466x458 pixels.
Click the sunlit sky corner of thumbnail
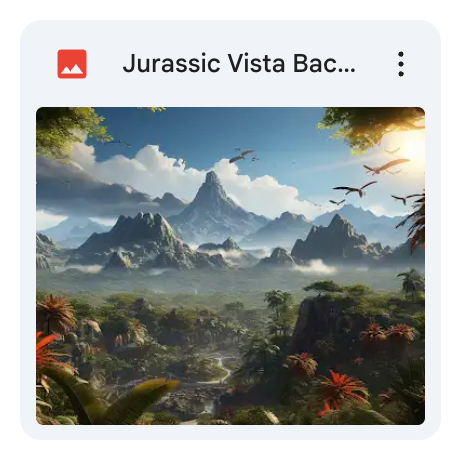click(407, 140)
